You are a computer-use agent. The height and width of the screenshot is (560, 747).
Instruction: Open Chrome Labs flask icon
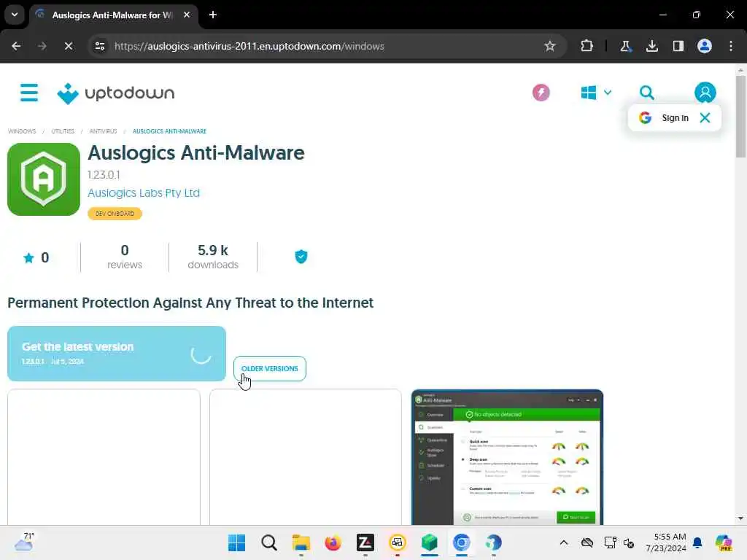[x=625, y=46]
